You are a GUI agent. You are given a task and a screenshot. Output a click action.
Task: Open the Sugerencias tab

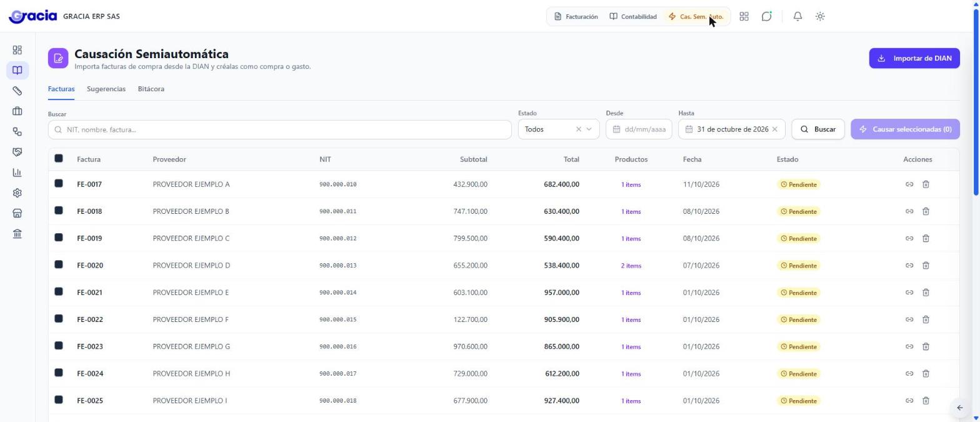tap(106, 89)
